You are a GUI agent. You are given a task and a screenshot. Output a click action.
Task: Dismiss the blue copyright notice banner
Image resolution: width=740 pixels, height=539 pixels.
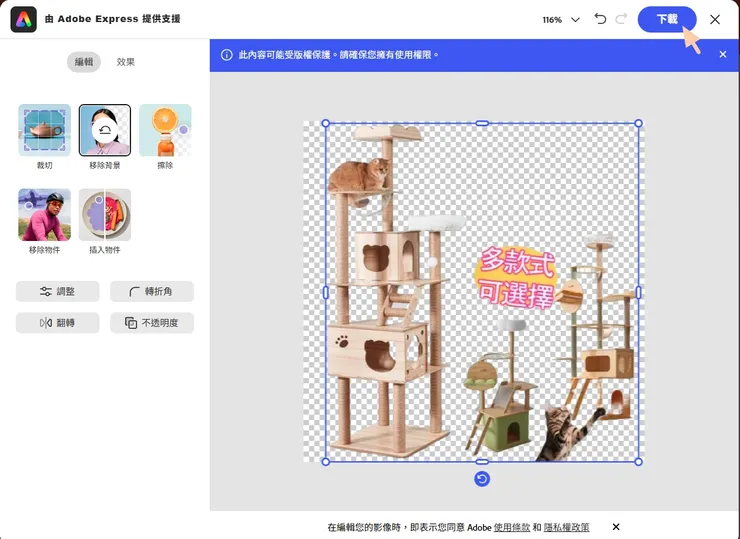point(723,54)
